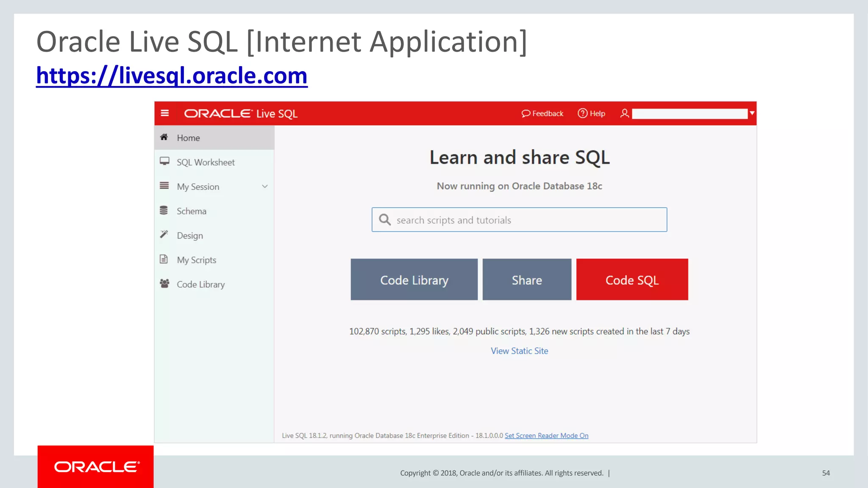Click the blank user name field
Image resolution: width=868 pixels, height=488 pixels.
[x=690, y=114]
